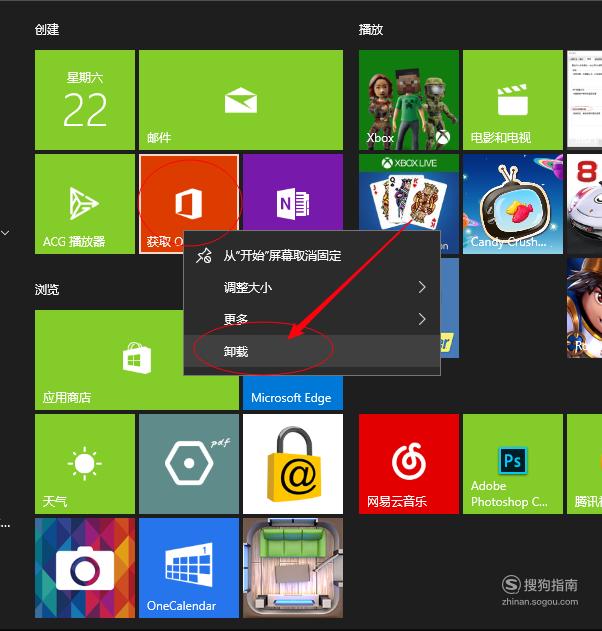Screen dimensions: 602x631
Task: Launch the 网易云音乐 tile
Action: click(409, 464)
